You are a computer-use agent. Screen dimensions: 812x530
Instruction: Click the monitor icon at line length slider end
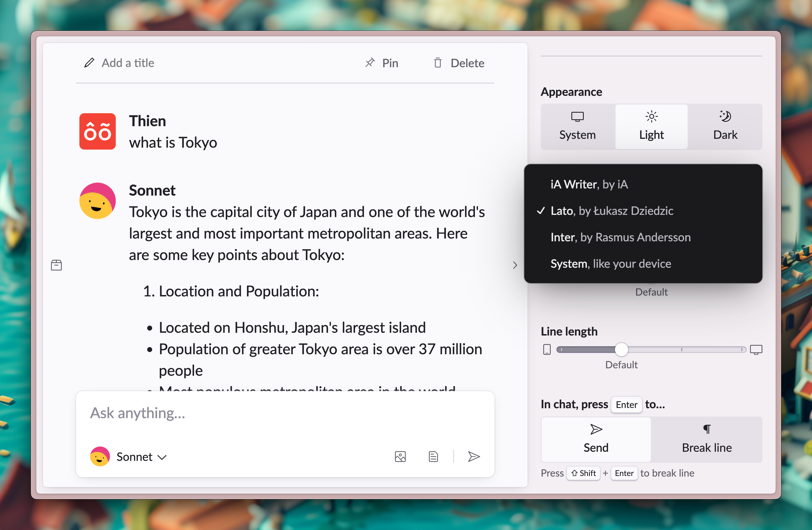pos(756,350)
